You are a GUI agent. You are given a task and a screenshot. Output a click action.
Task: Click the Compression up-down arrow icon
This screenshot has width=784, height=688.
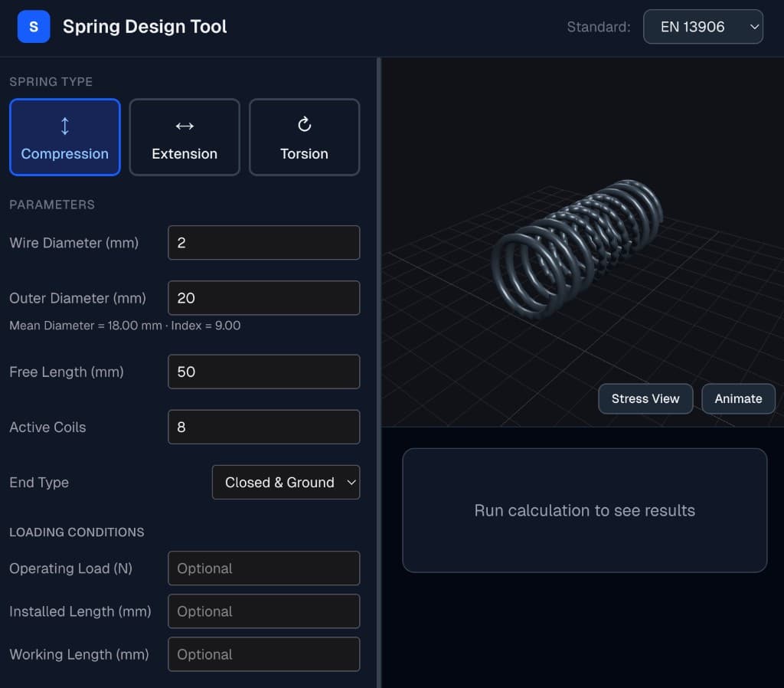click(64, 124)
